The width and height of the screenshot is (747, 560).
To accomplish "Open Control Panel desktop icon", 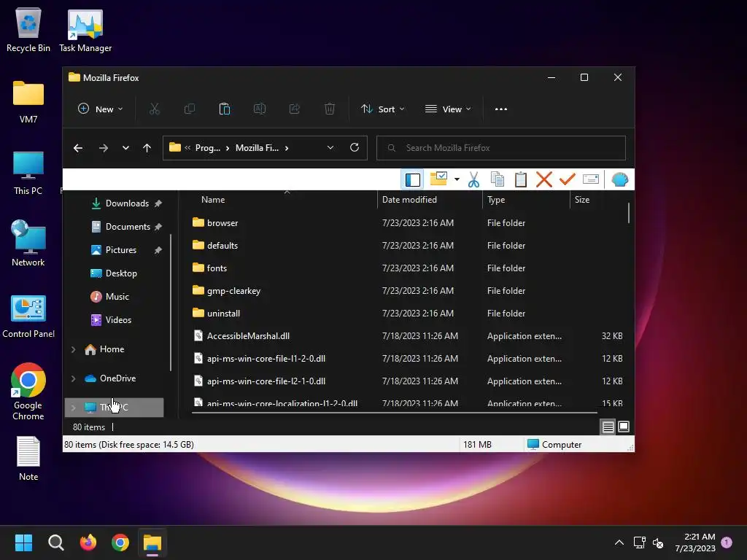I will pyautogui.click(x=28, y=316).
